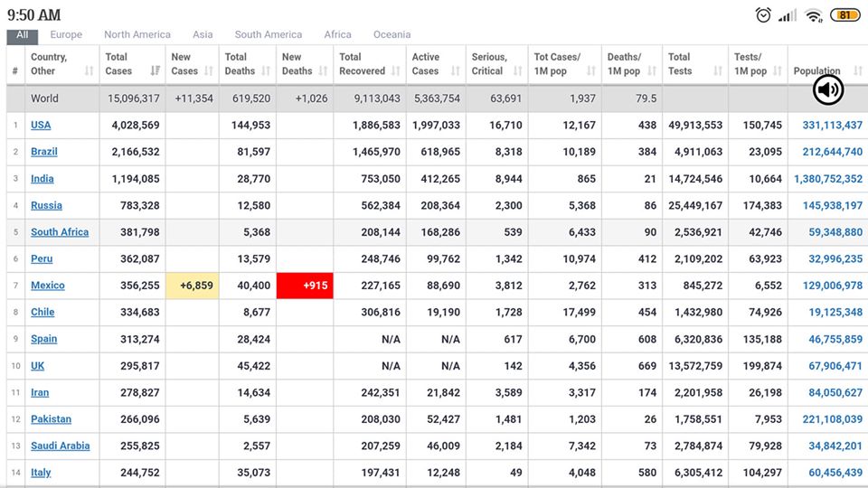Sort table by Total Deaths arrows

click(x=266, y=70)
